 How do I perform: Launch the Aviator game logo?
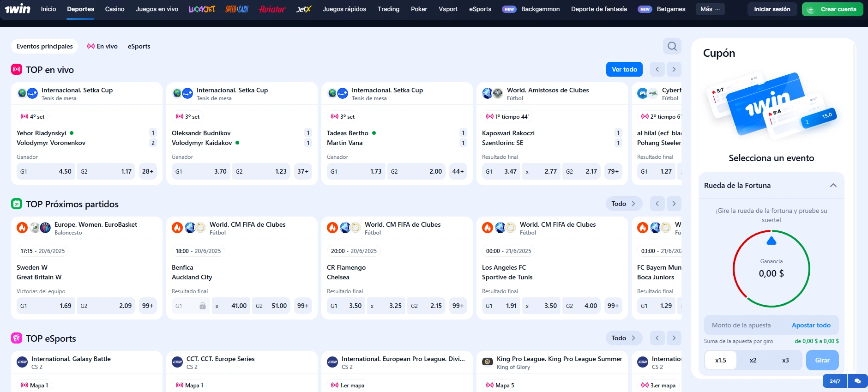click(x=272, y=9)
